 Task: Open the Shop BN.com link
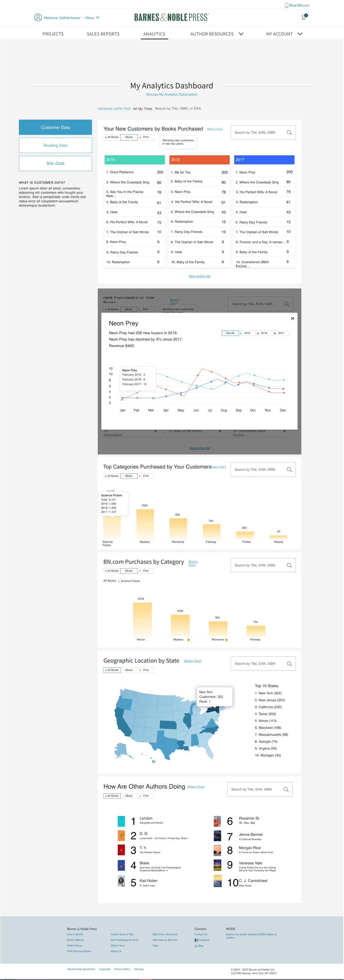(299, 5)
